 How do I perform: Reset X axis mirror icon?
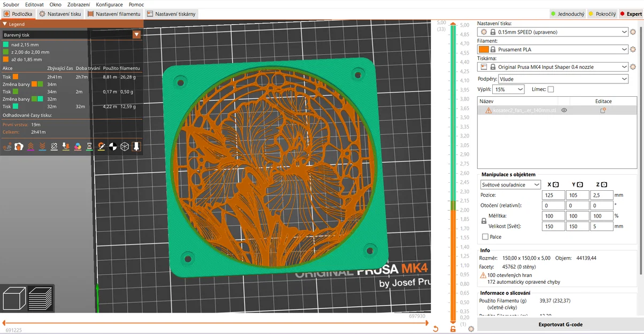click(x=556, y=185)
